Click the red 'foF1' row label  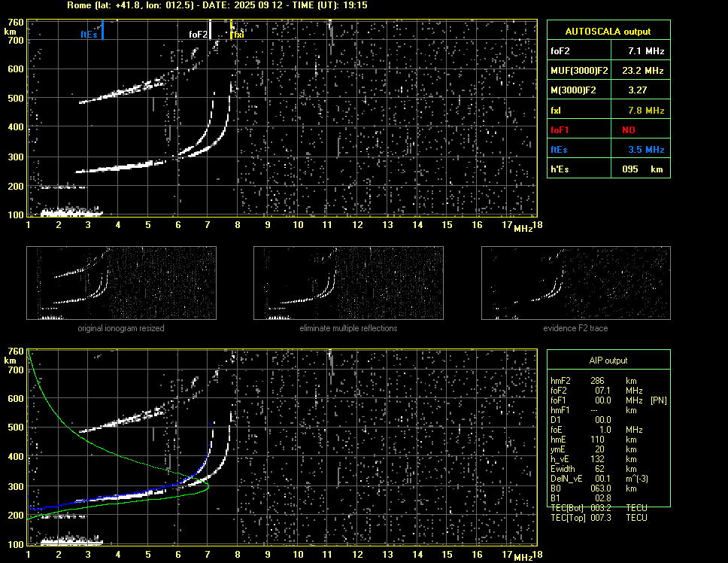[x=560, y=130]
